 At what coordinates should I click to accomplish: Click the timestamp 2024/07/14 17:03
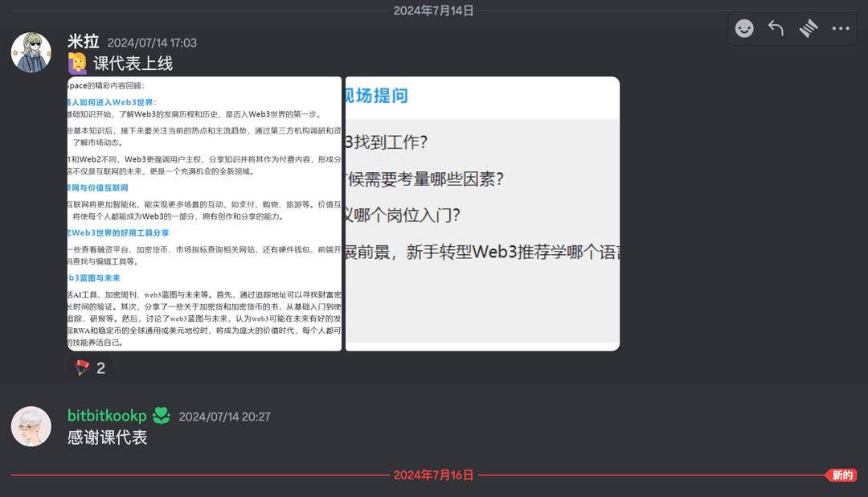pos(152,43)
